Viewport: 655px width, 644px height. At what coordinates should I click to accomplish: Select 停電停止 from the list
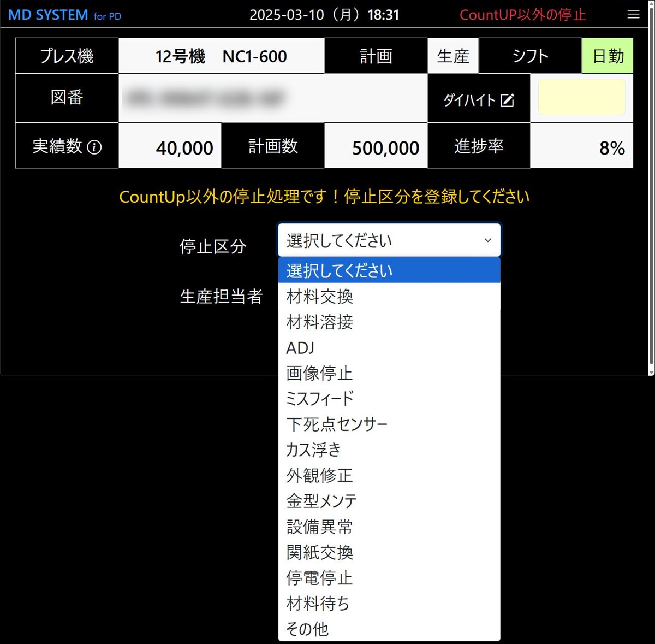389,578
